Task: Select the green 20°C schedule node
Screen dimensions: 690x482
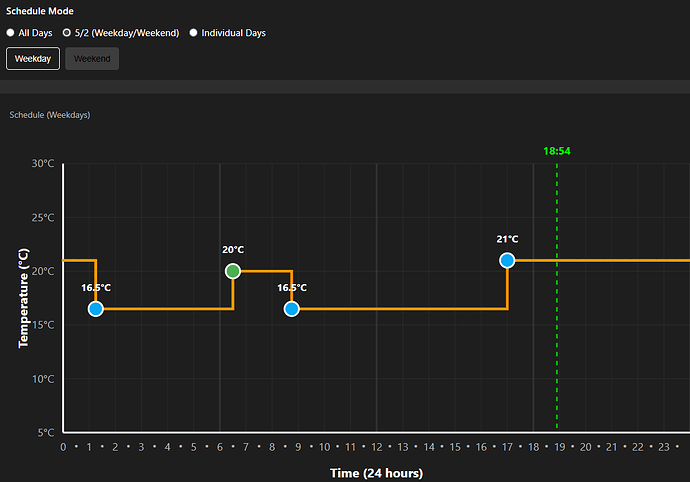Action: (233, 271)
